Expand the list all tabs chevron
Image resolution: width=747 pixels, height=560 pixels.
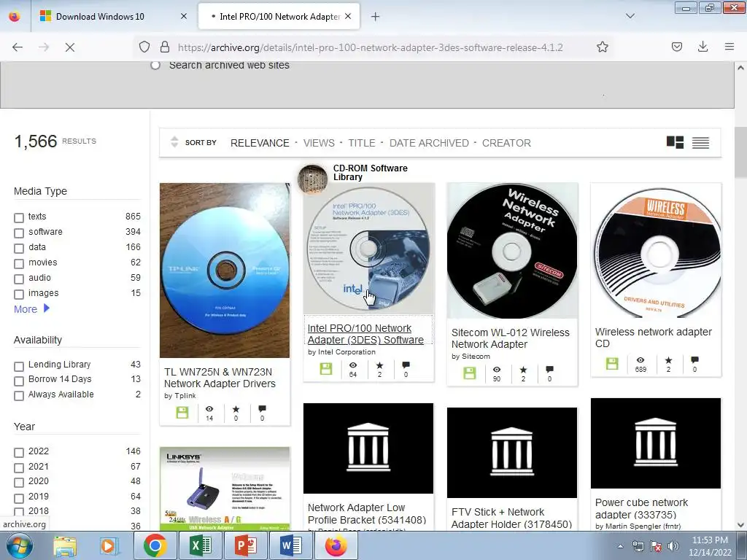(x=630, y=16)
